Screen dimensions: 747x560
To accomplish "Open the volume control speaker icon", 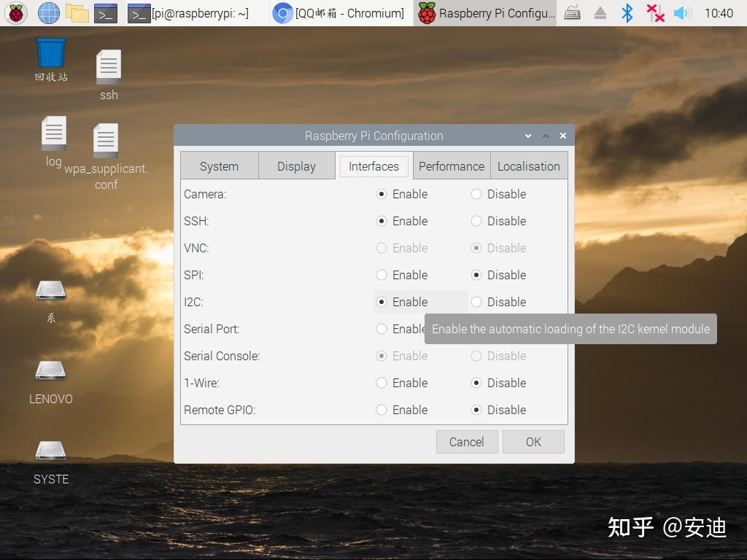I will coord(683,13).
